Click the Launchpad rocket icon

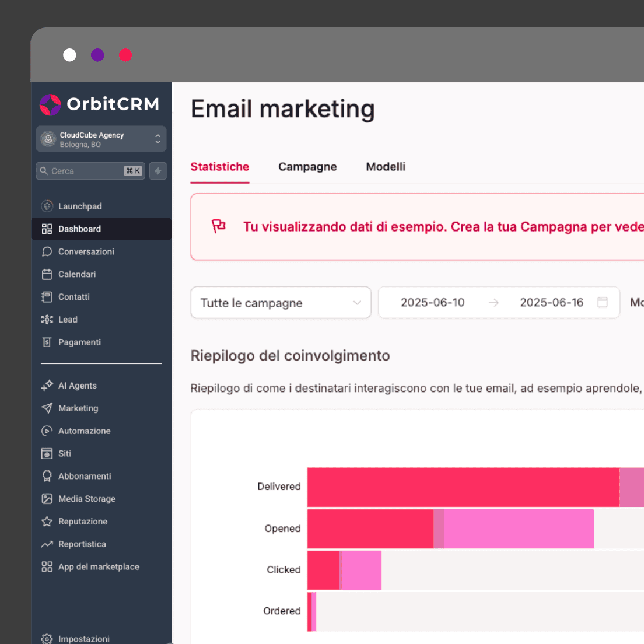point(47,206)
